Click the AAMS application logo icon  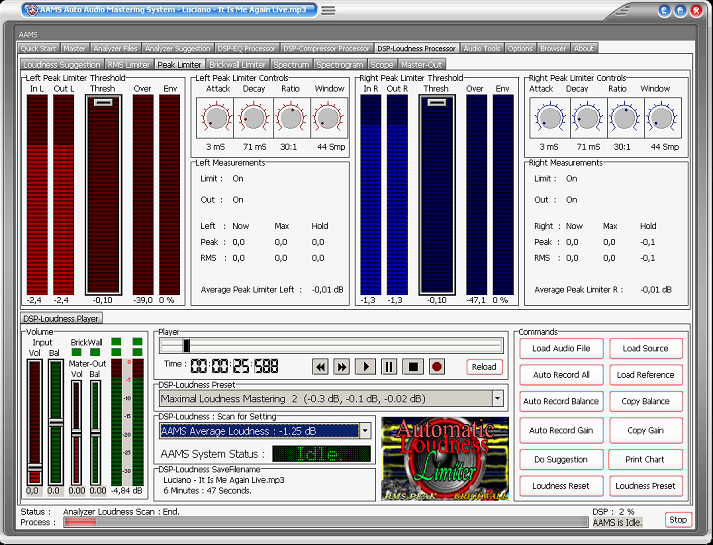pos(31,10)
